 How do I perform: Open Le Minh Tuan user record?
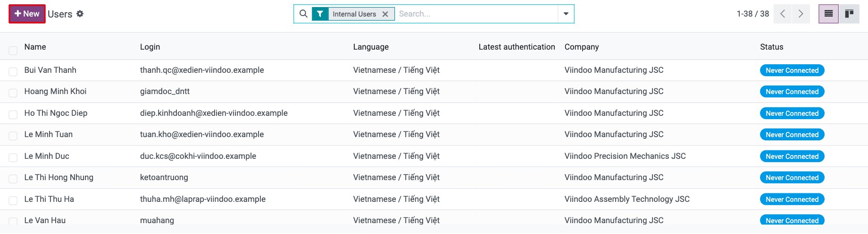click(x=48, y=134)
